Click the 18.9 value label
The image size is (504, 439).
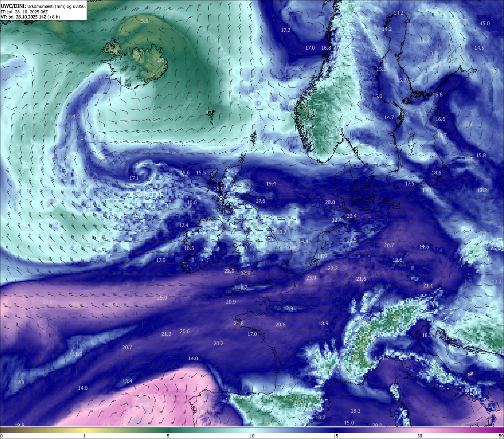click(323, 323)
